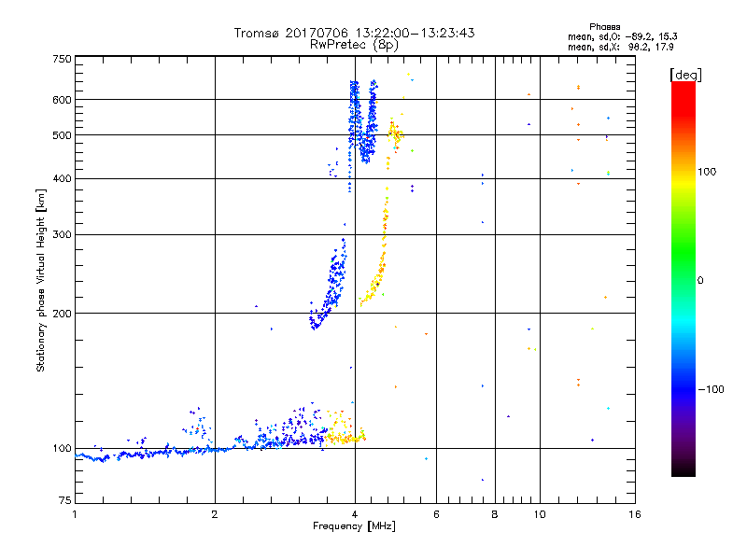
Task: Click the y-axis tick label '75'
Action: pyautogui.click(x=65, y=500)
